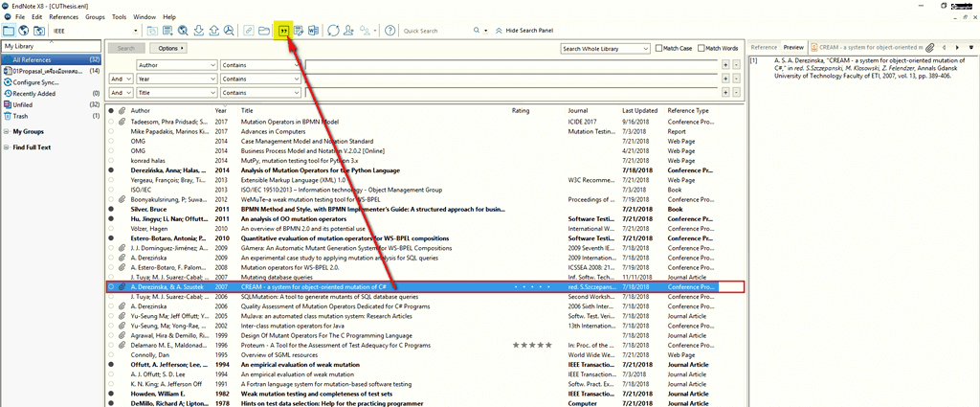Open the Year search field dropdown
Screen dimensions: 980x407
tap(176, 79)
